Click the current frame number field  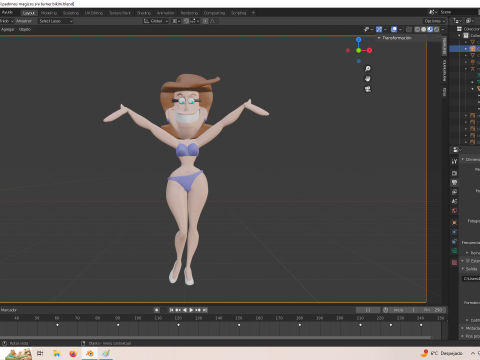coord(368,310)
